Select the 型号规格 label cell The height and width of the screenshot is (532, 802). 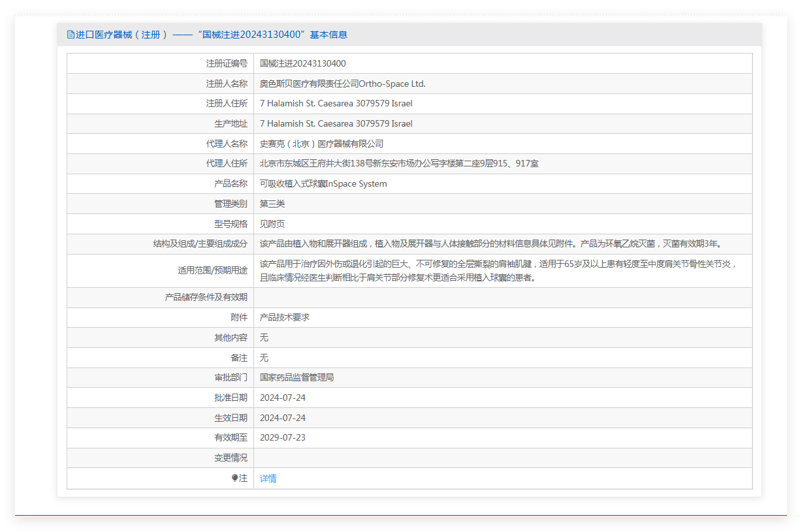click(x=160, y=224)
